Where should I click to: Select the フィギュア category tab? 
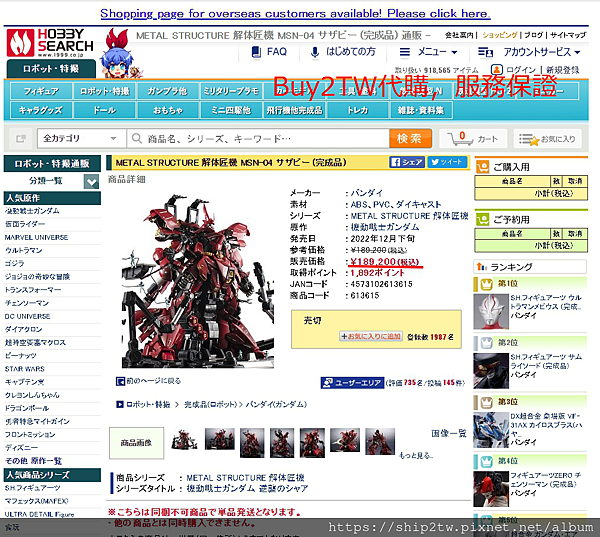tap(41, 91)
